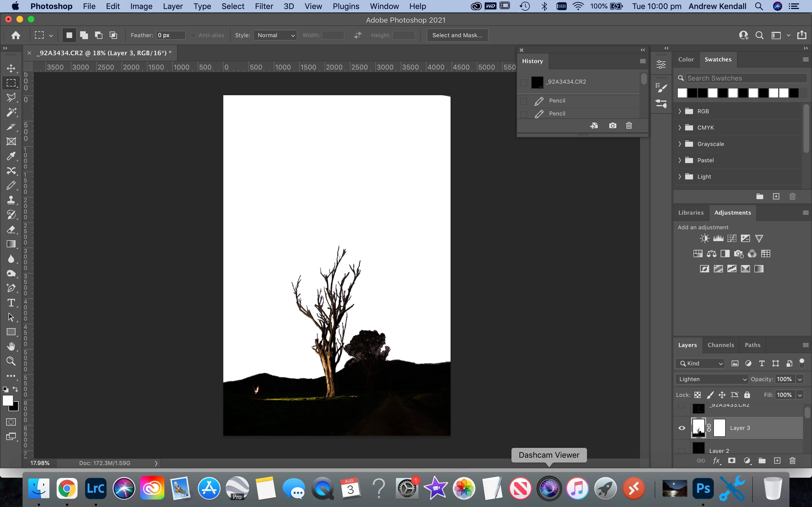The image size is (812, 507).
Task: Add a Curves adjustment layer
Action: coord(732,238)
